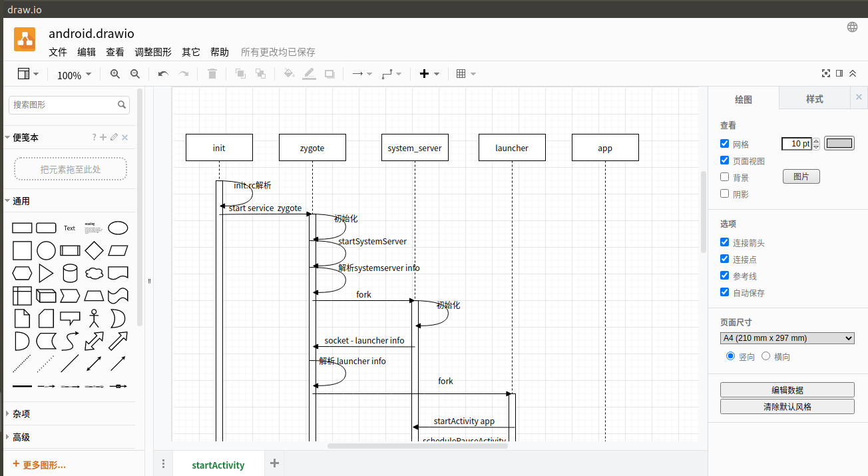Viewport: 868px width, 476px height.
Task: Click the line color pencil icon
Action: click(309, 74)
